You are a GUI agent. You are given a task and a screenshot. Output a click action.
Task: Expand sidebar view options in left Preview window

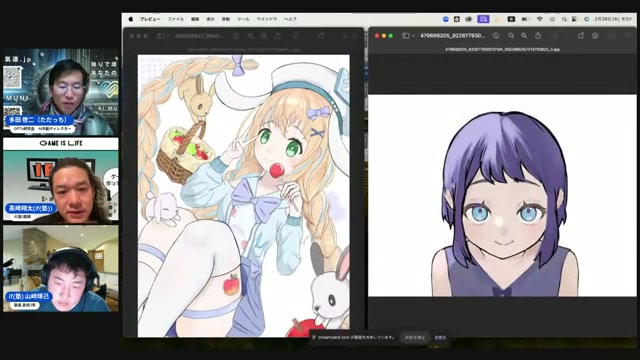(168, 36)
